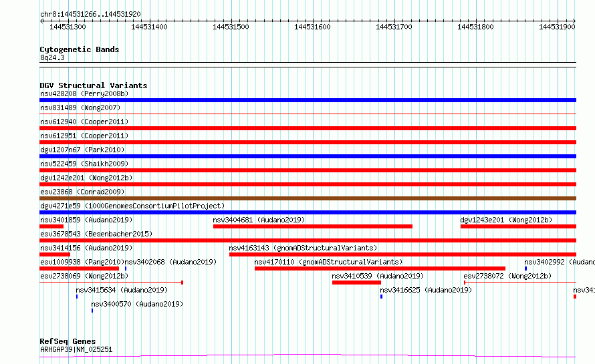The image size is (595, 364).
Task: Open the dgv1242e201 (Wong2012b) variant label
Action: [86, 178]
